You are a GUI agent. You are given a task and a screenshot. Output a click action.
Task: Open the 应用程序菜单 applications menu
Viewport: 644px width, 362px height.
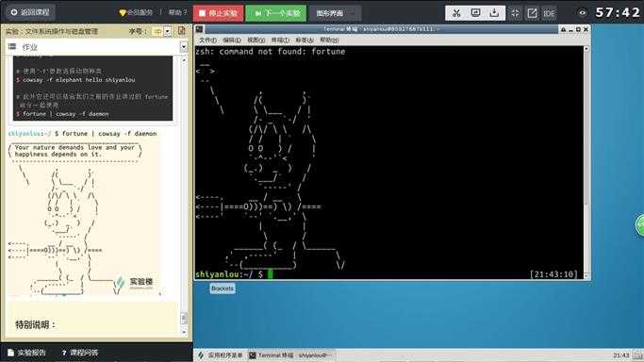[221, 355]
